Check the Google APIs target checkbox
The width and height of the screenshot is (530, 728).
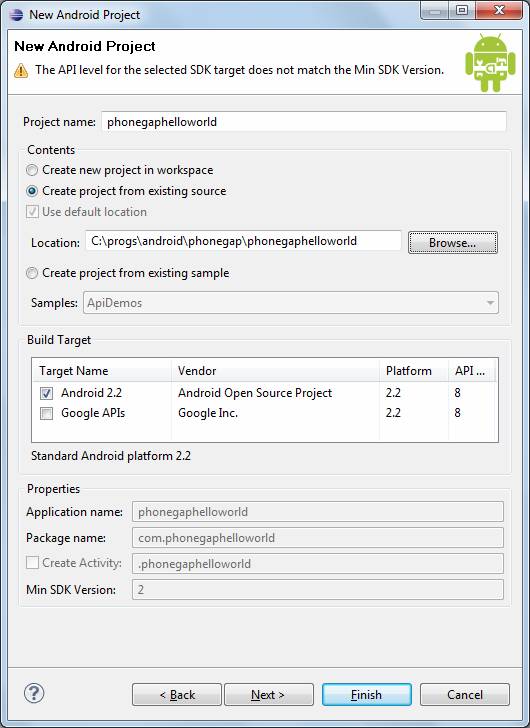click(x=46, y=413)
